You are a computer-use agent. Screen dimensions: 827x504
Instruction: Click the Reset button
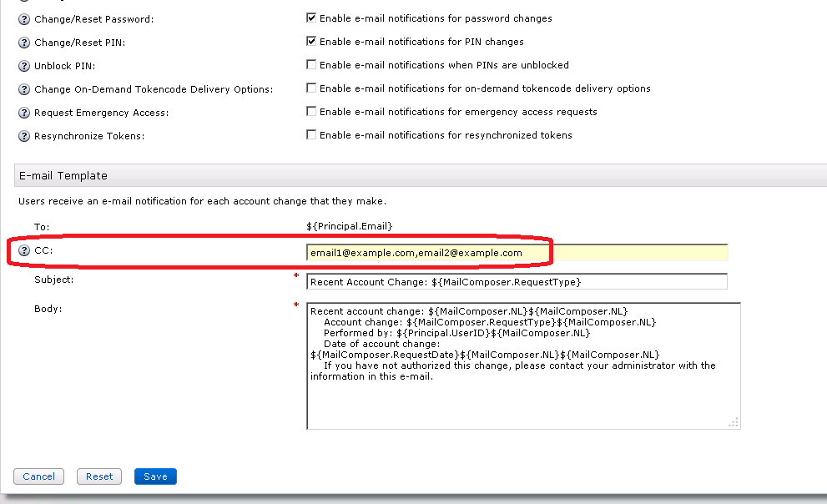tap(98, 476)
